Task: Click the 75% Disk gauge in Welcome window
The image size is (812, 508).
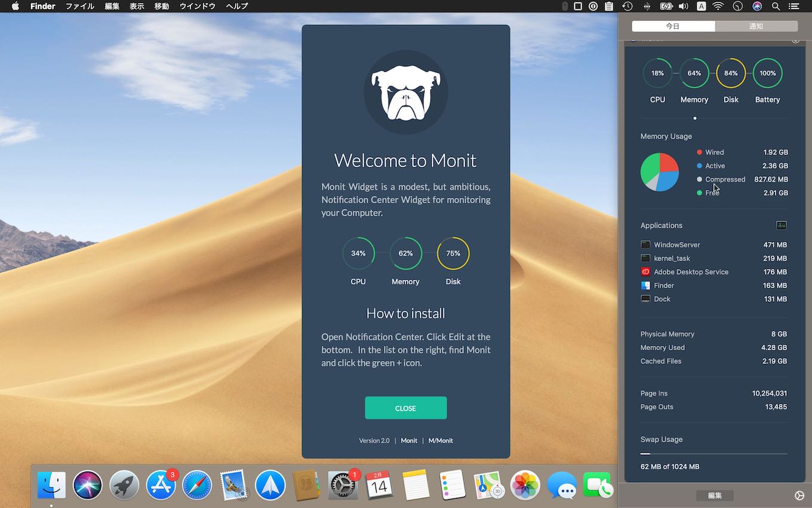Action: click(x=453, y=253)
